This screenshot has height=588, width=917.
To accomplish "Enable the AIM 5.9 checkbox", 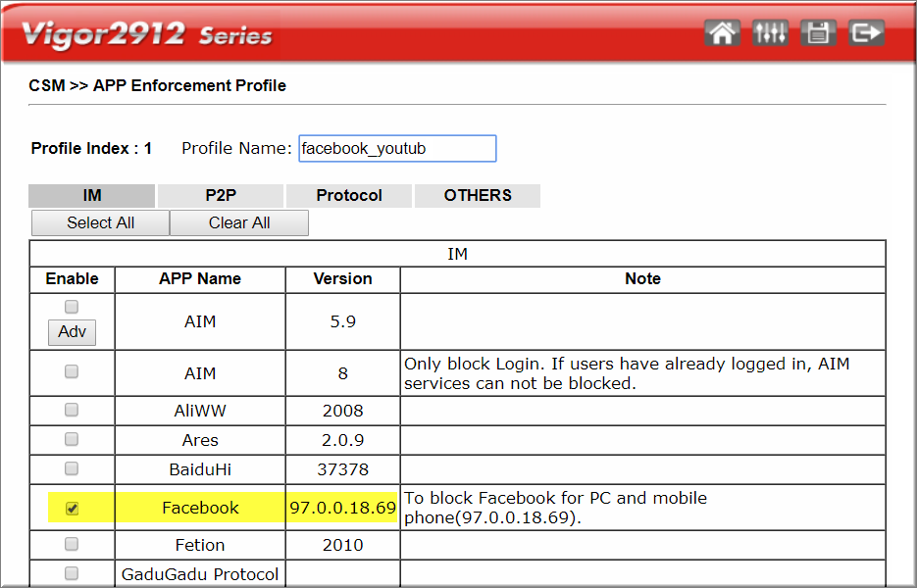I will (72, 307).
